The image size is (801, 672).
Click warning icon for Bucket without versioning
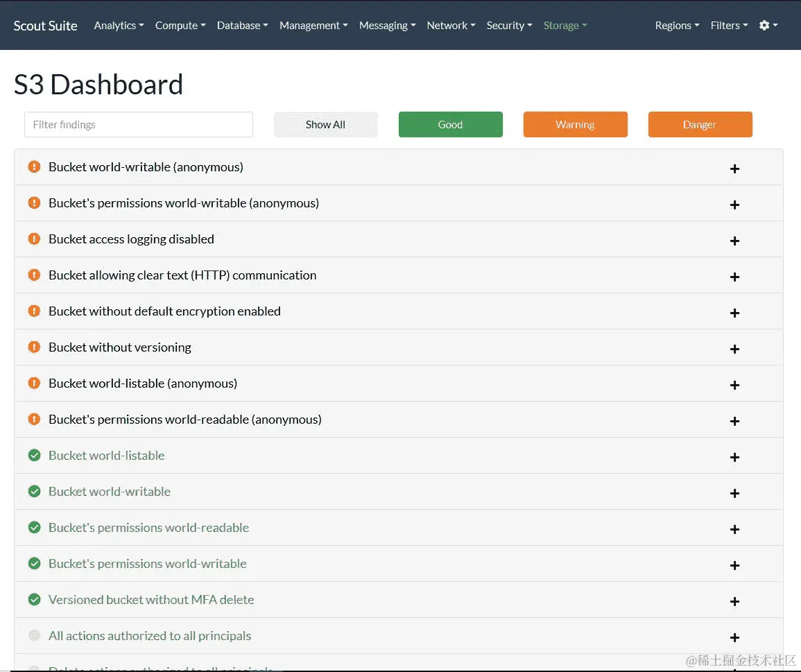34,347
